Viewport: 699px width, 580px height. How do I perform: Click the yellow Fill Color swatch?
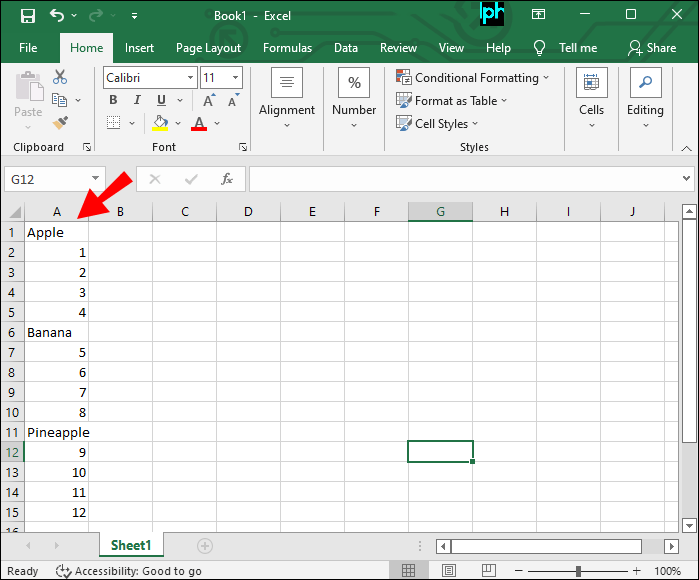click(160, 123)
